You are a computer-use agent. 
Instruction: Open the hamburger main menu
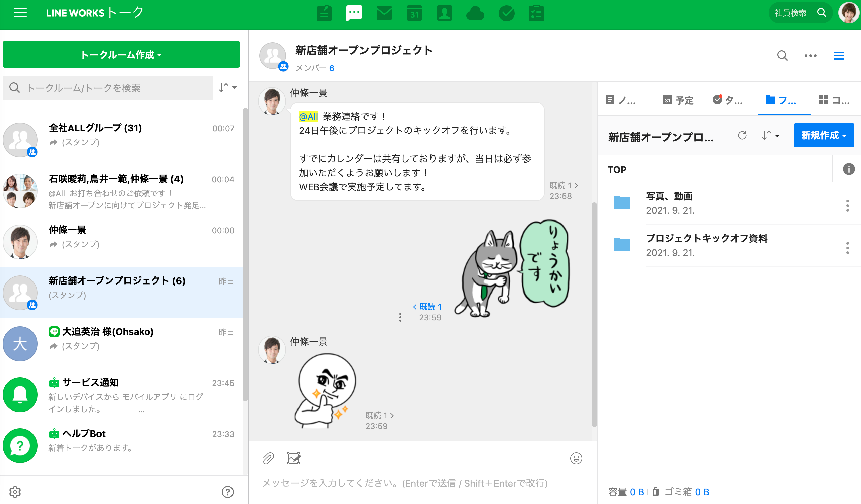tap(20, 13)
